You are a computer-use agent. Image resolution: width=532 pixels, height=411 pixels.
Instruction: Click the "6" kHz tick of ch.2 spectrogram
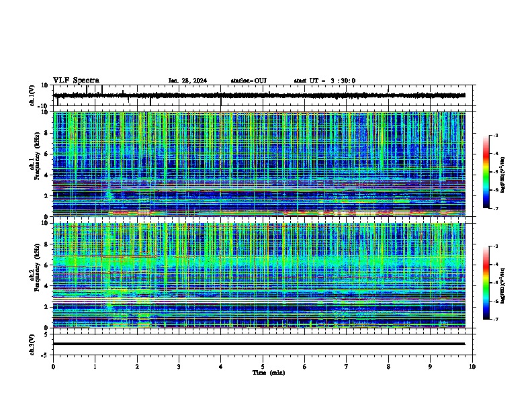[46, 265]
